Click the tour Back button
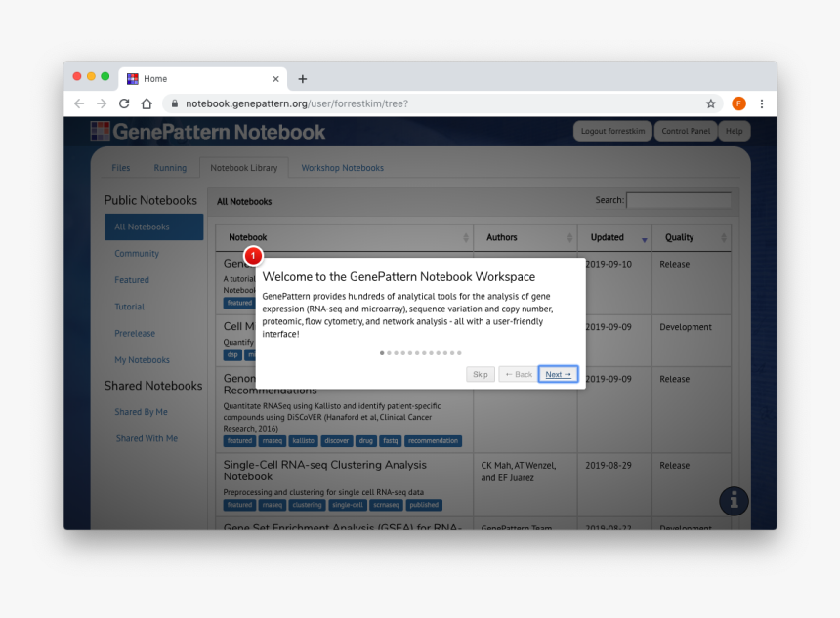 pyautogui.click(x=519, y=374)
